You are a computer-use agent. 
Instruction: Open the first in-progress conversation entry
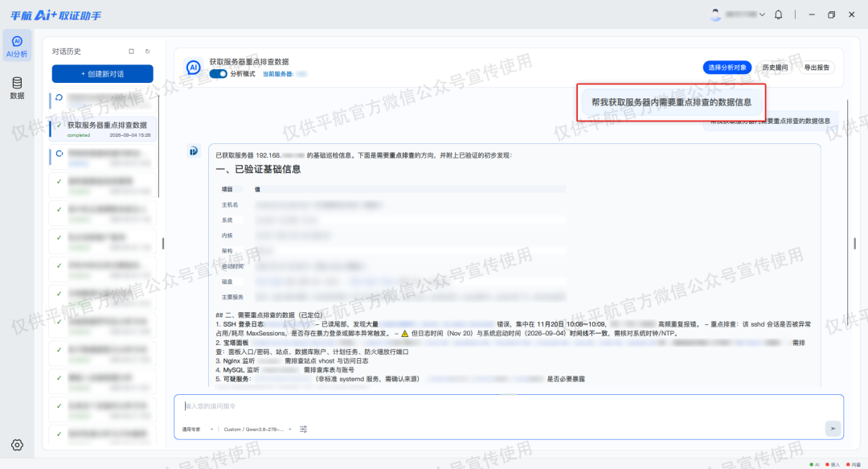(103, 101)
